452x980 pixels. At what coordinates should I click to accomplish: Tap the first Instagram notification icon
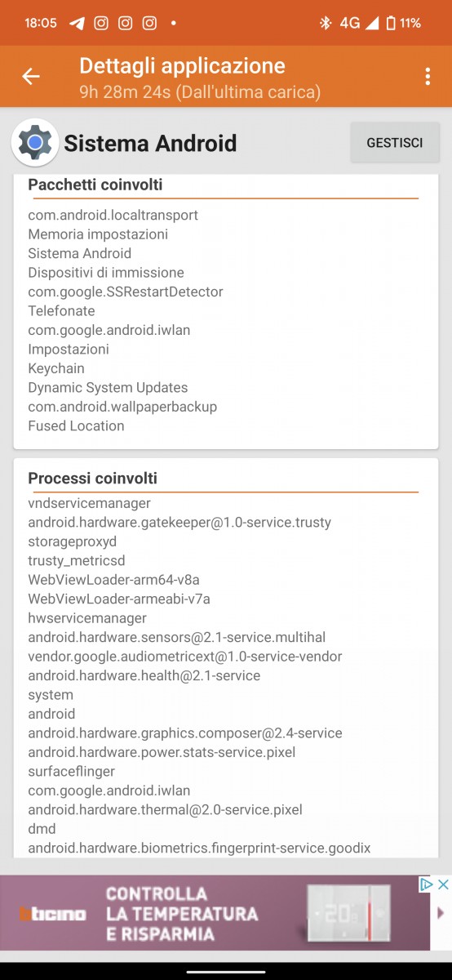[101, 23]
